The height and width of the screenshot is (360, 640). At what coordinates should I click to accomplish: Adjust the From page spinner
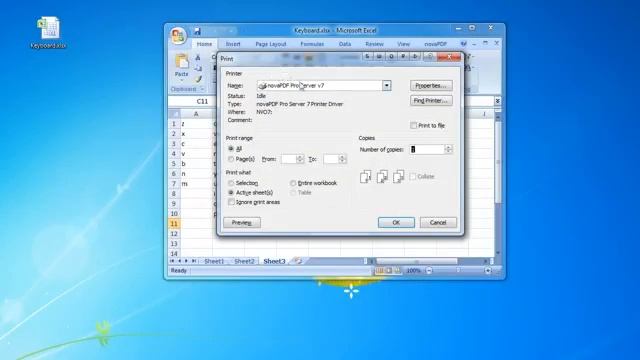[x=300, y=159]
